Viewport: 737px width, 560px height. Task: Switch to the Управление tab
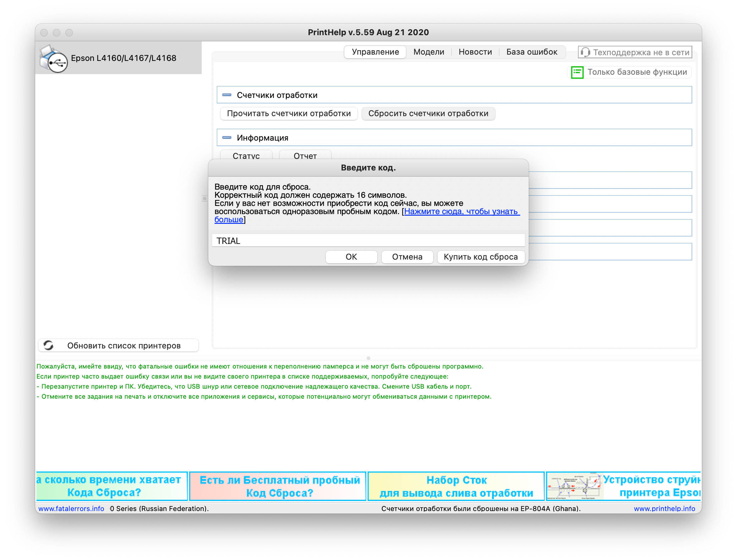pyautogui.click(x=375, y=52)
